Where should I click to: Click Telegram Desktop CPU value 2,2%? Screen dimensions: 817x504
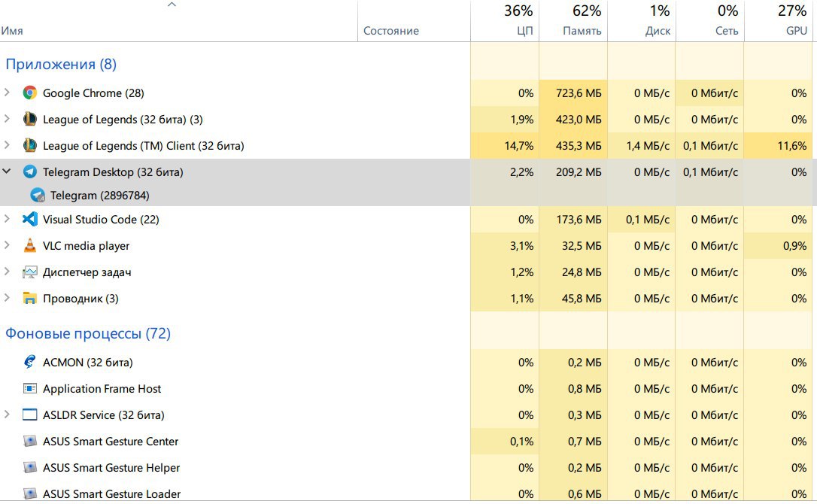521,172
